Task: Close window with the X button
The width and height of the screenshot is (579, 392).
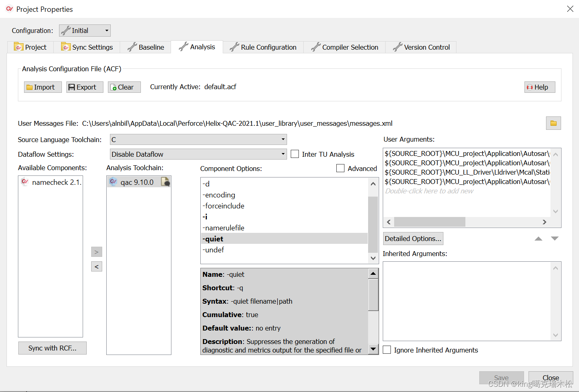Action: pos(570,9)
